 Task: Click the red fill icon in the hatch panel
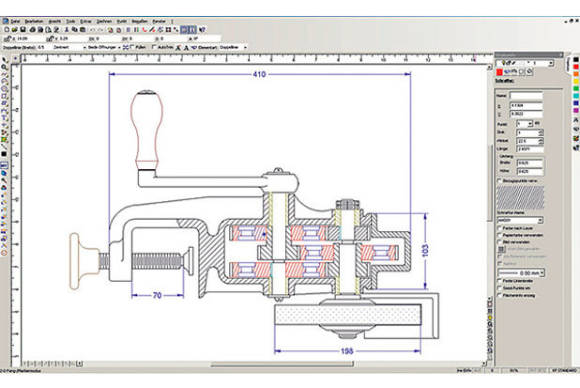coord(500,72)
